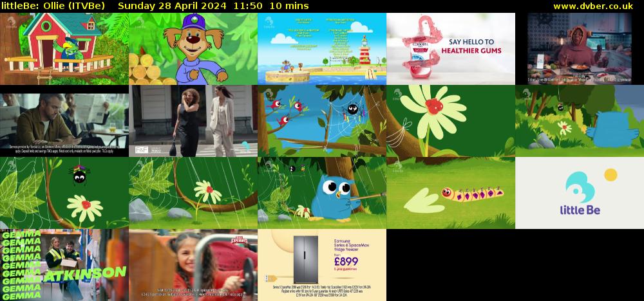Click the little Be heart logo icon
The height and width of the screenshot is (301, 644).
(580, 187)
